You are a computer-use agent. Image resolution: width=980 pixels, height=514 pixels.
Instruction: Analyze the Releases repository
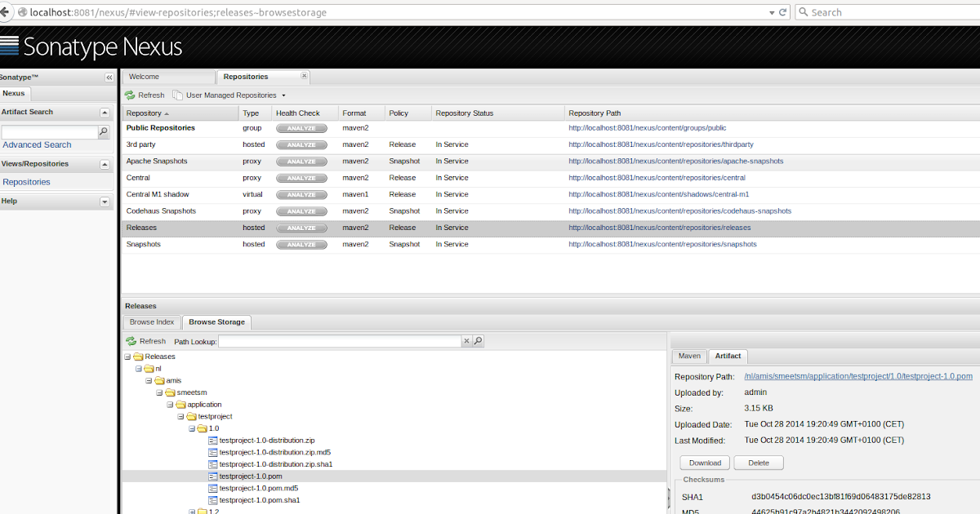(301, 228)
